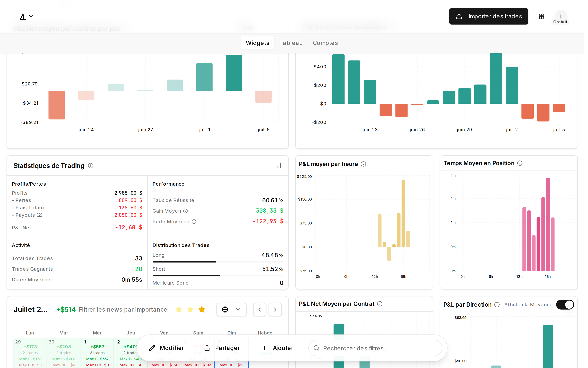588x368 pixels.
Task: Click info icon beside Temps Moyen en Position
Action: tap(520, 163)
